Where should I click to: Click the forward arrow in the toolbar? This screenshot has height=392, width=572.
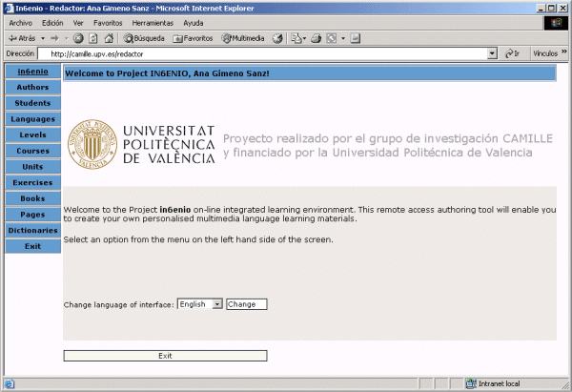coord(54,38)
